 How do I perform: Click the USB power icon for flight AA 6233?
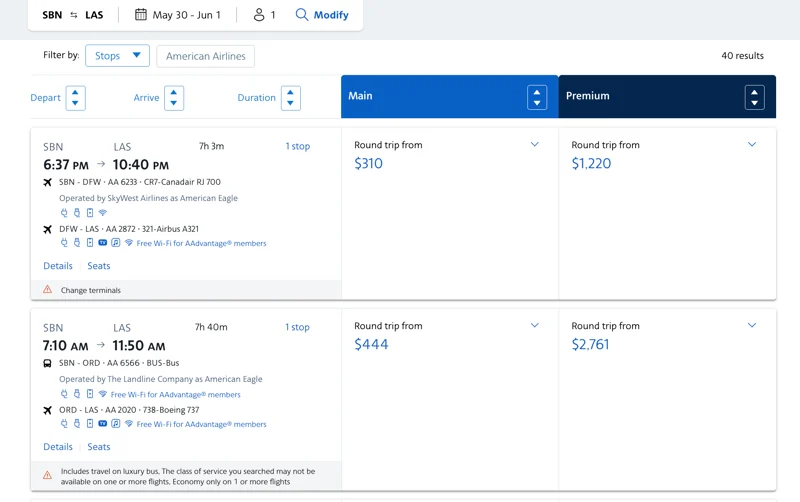(x=77, y=213)
